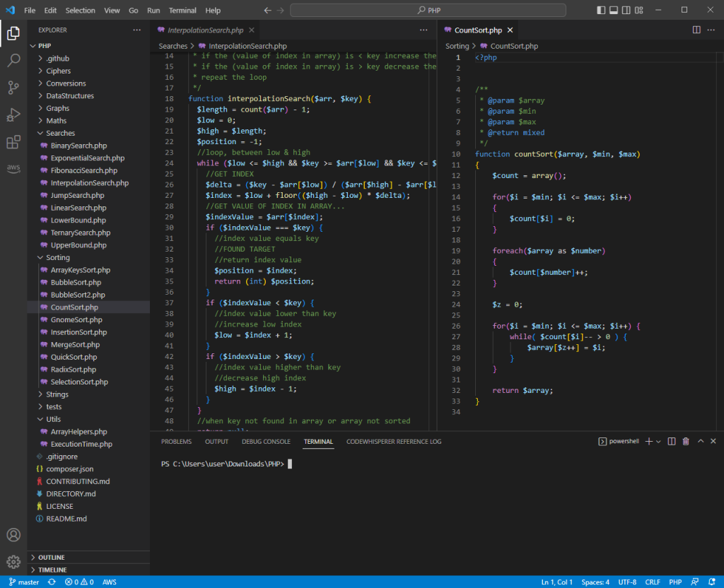Go to line via Ln 1, Col 1

pyautogui.click(x=557, y=582)
